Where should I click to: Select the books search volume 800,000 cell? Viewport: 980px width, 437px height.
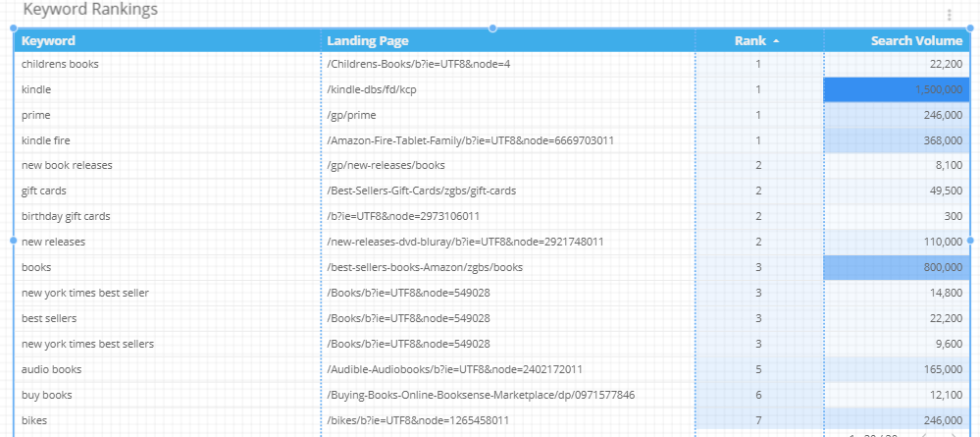(x=896, y=267)
